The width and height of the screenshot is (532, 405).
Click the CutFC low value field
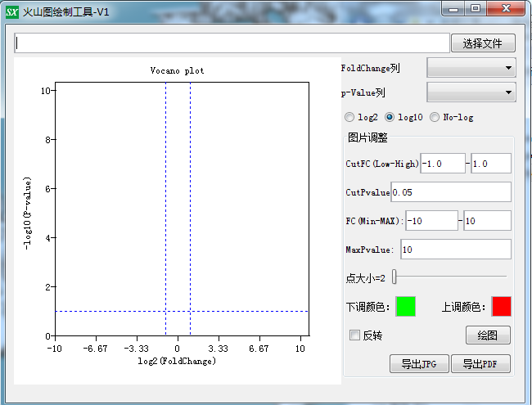click(442, 164)
